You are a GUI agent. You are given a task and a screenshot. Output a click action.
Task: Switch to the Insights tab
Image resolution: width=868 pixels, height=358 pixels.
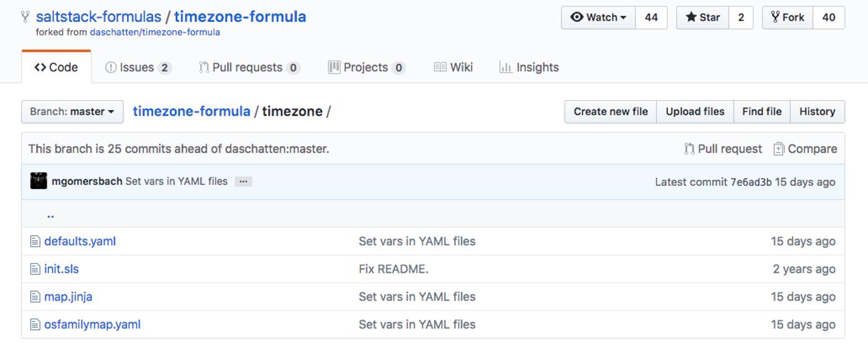(529, 67)
